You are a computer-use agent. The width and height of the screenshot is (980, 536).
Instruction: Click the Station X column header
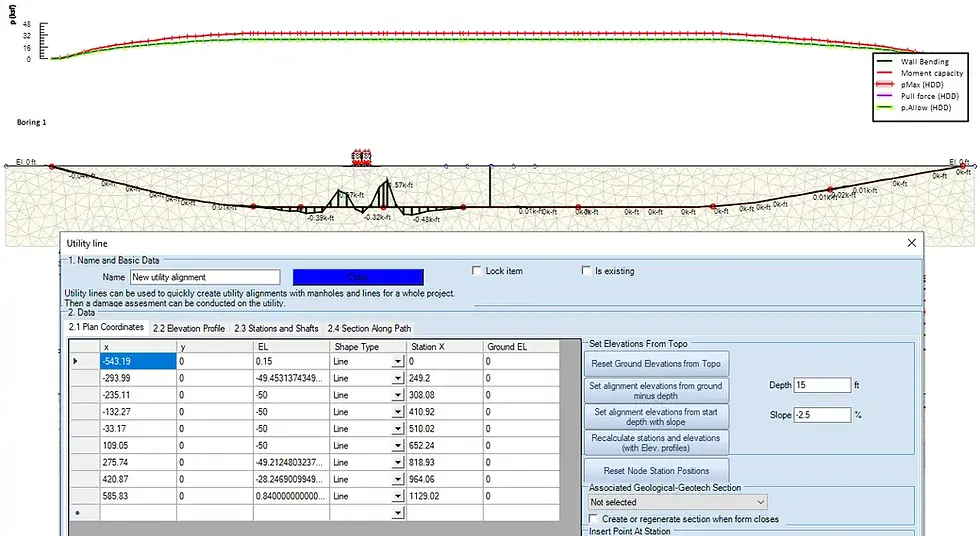click(444, 347)
